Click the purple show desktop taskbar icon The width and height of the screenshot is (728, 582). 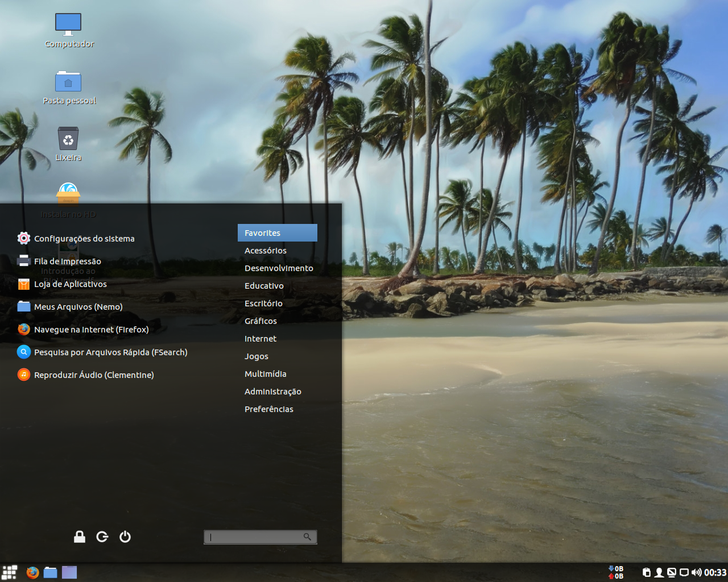[69, 572]
